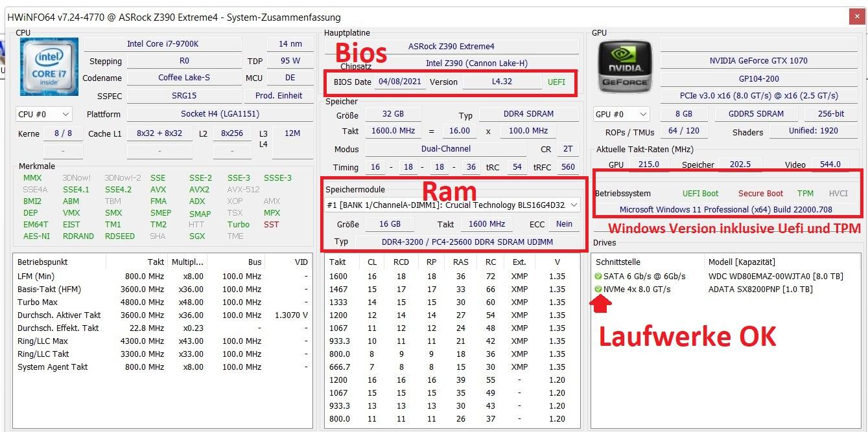Click the Intel Core i7-9700K name field
The image size is (868, 432).
tap(163, 44)
